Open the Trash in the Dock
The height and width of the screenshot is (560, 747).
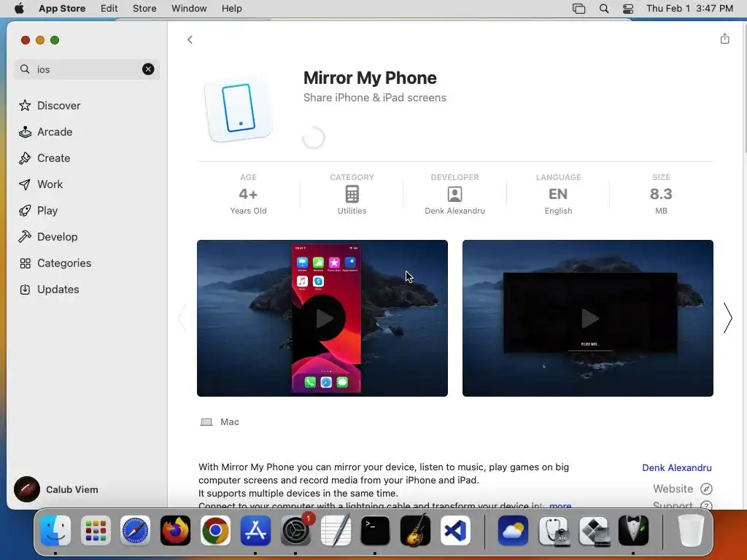tap(690, 530)
